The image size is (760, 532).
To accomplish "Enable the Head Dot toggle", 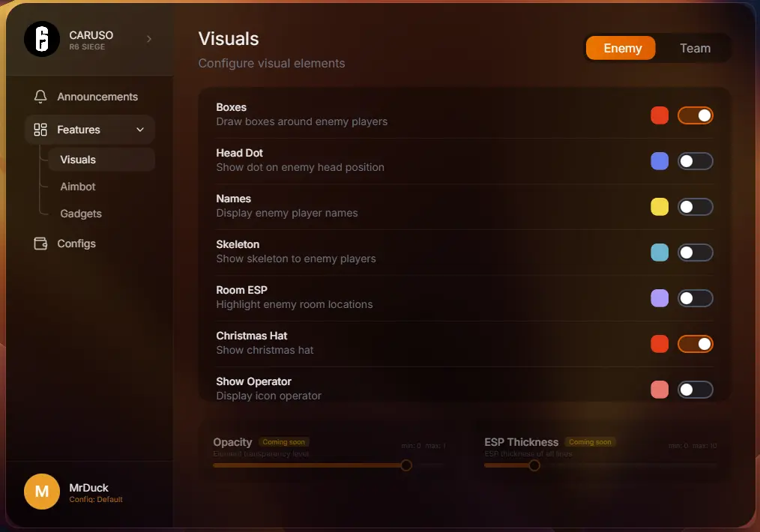I will tap(695, 161).
